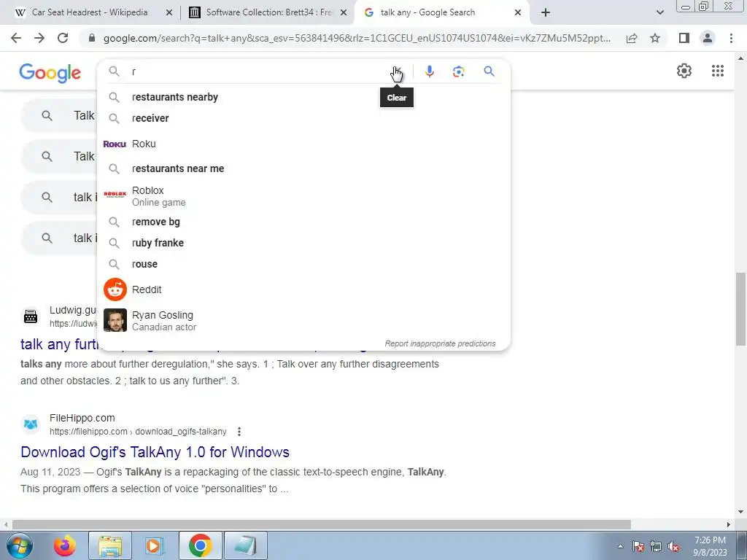Click Chrome icon in taskbar
Image resolution: width=747 pixels, height=560 pixels.
click(x=200, y=545)
